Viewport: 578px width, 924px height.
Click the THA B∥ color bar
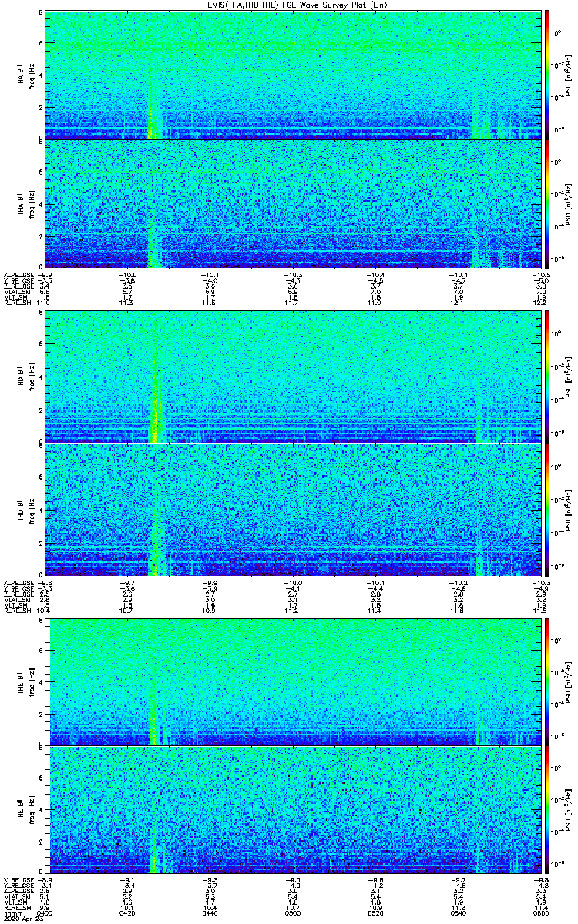coord(548,204)
